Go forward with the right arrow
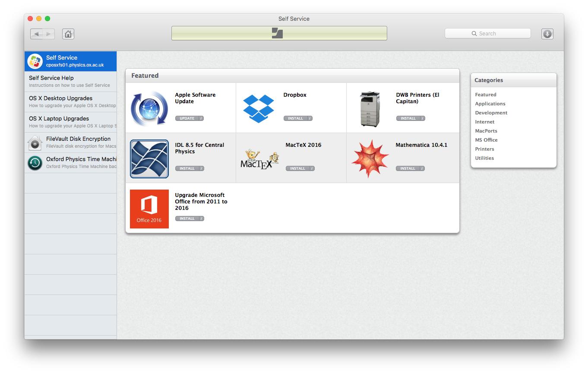This screenshot has height=374, width=588. [x=48, y=34]
